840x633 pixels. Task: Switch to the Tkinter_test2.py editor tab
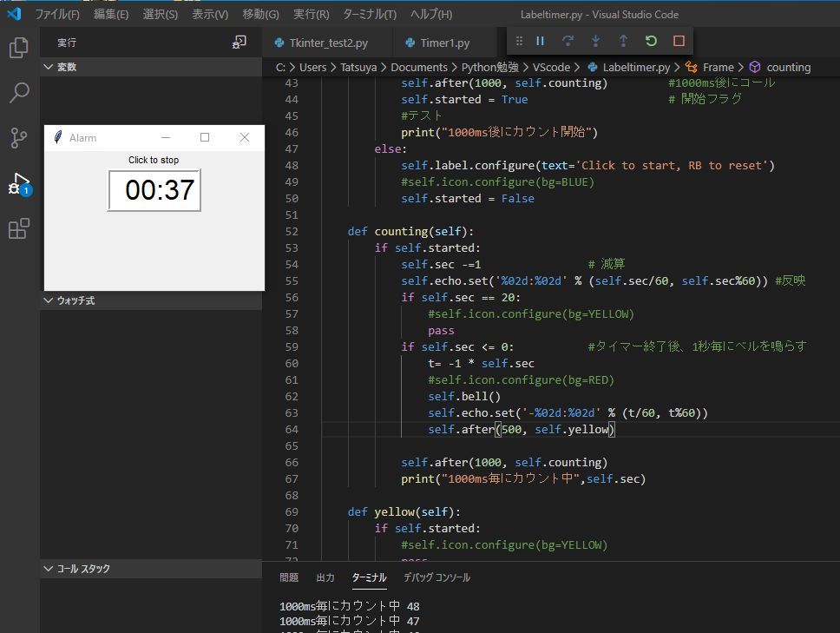tap(327, 43)
